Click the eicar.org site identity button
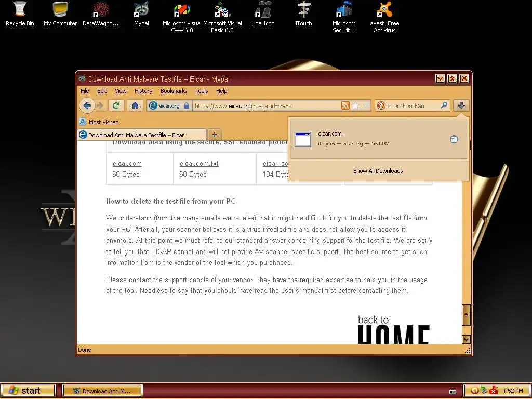The height and width of the screenshot is (399, 532). 169,105
